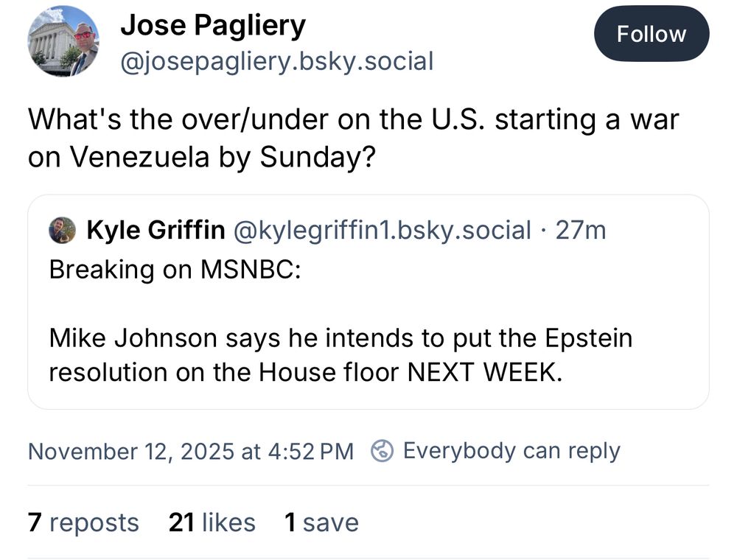Click the Follow button for Jose Pagliery

(652, 33)
